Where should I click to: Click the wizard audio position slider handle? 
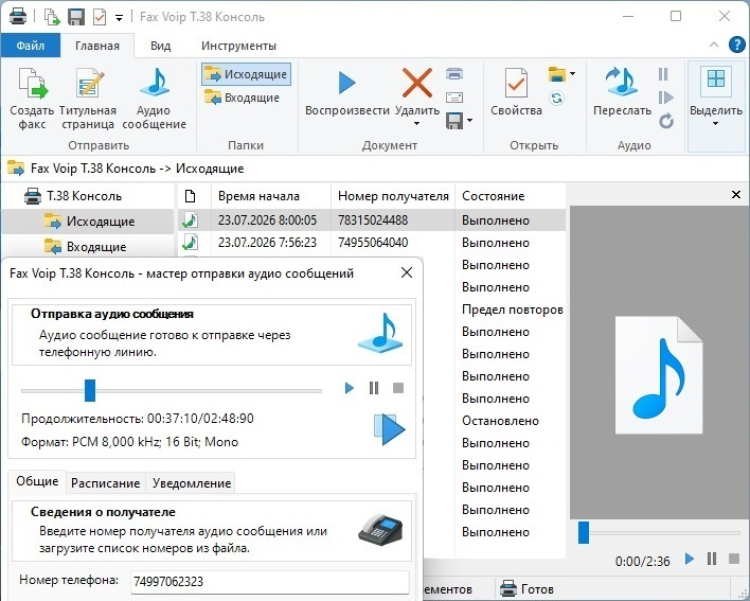(x=90, y=390)
